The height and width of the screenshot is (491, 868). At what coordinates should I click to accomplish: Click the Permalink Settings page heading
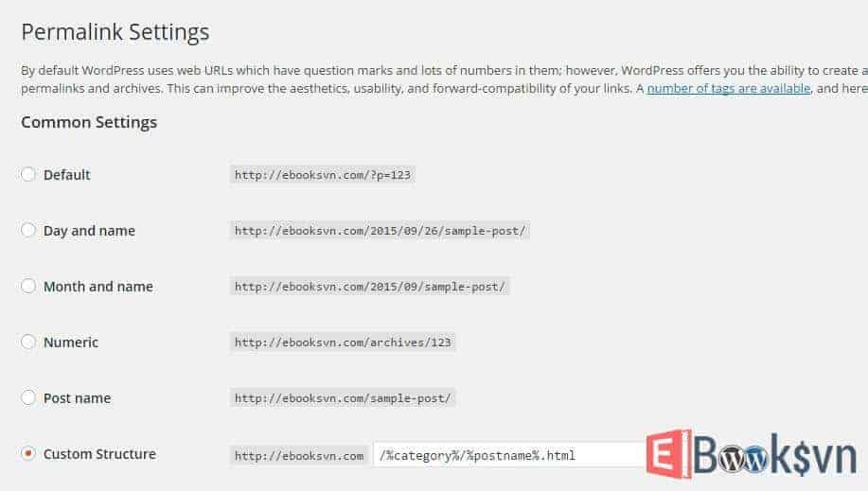pos(115,32)
